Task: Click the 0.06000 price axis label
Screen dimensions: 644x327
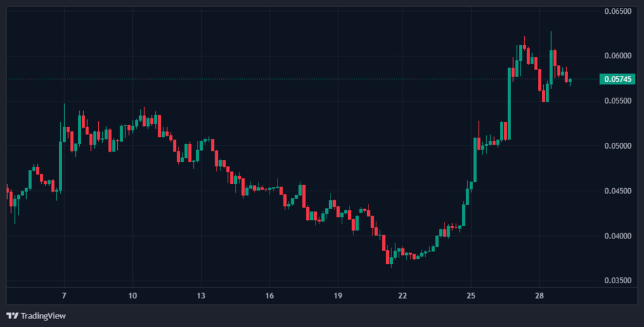Action: click(617, 56)
